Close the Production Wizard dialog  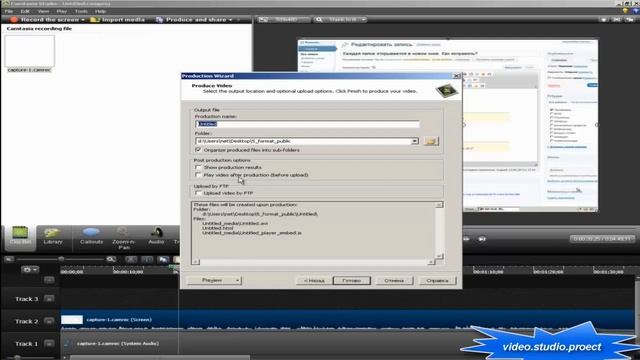[457, 76]
